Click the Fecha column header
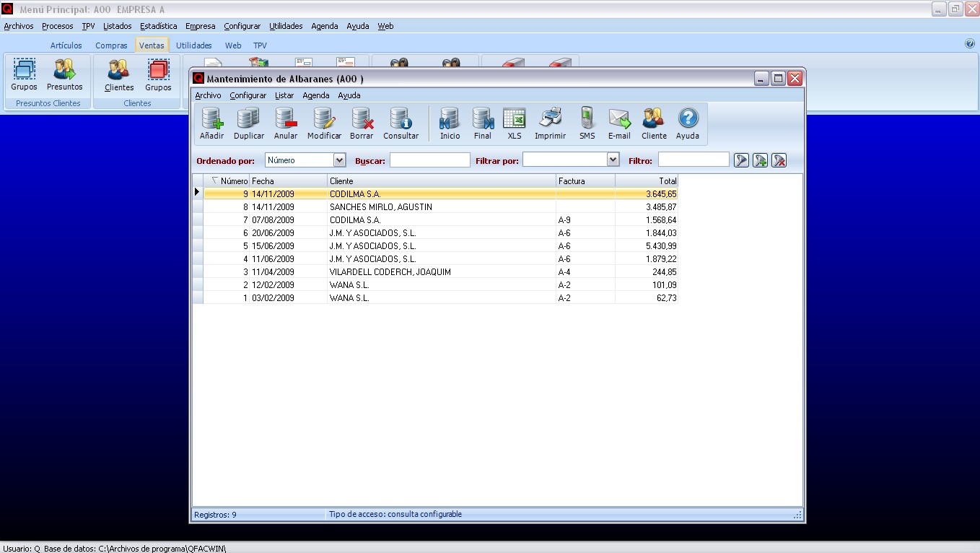 click(289, 181)
